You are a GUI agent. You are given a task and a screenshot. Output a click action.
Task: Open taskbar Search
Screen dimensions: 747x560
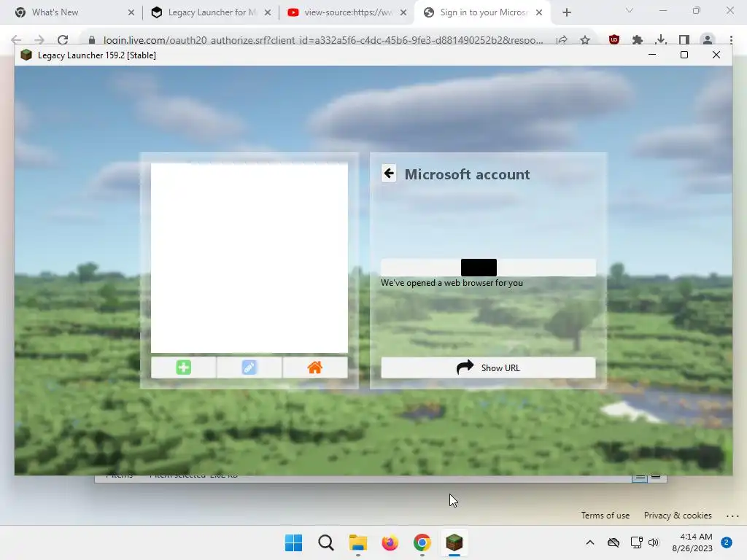pos(326,542)
